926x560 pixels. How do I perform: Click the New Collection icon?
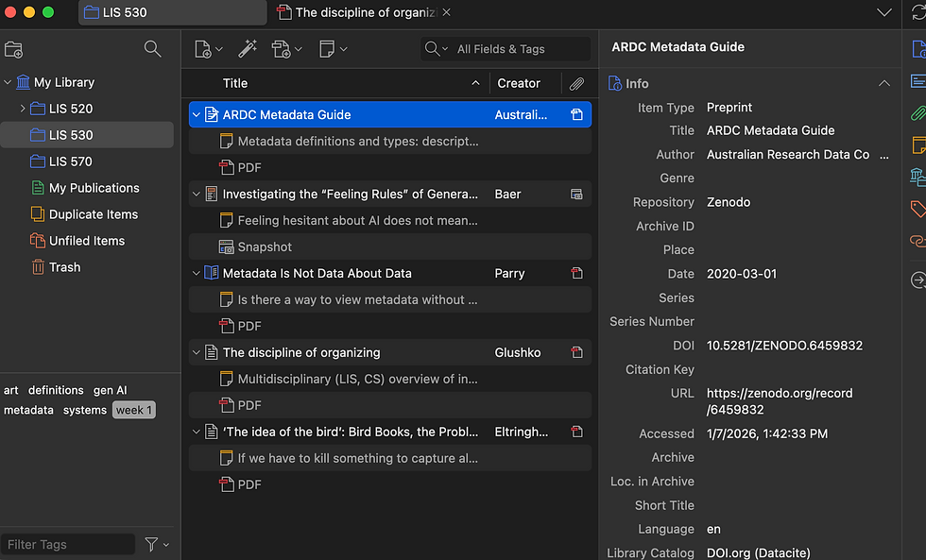(x=13, y=49)
